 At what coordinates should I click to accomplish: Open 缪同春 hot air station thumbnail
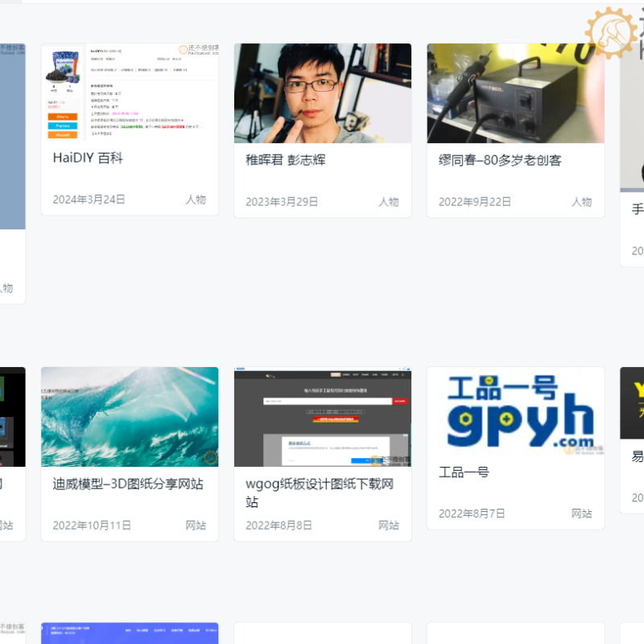coord(516,93)
